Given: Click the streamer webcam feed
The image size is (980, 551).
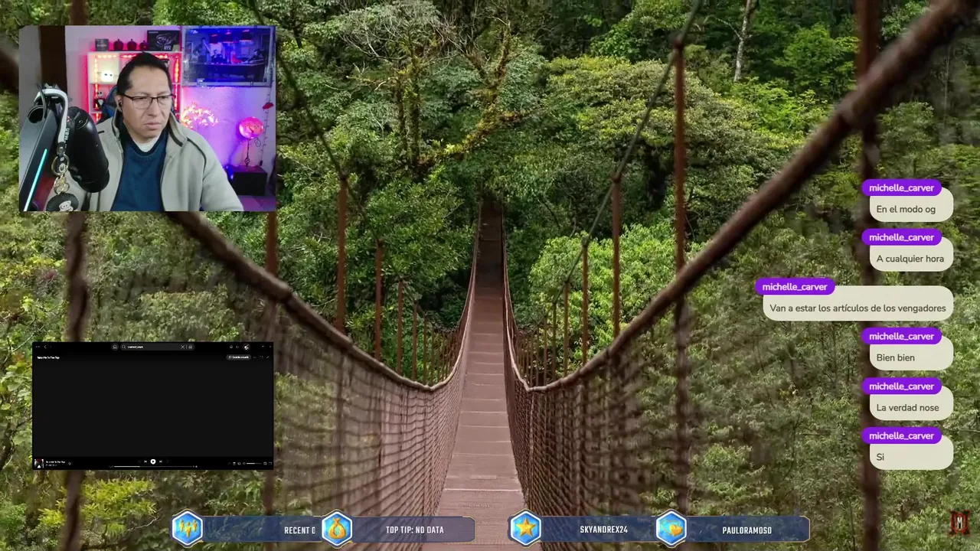Looking at the screenshot, I should point(147,119).
